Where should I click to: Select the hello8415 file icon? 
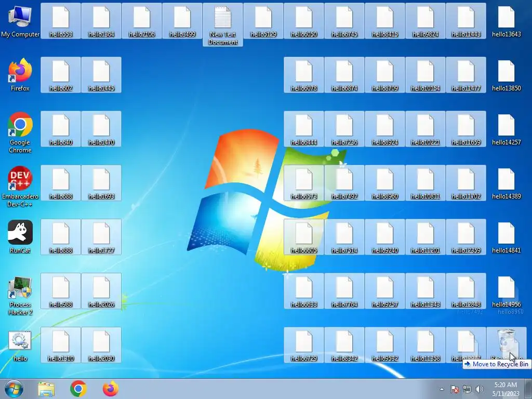coord(385,21)
